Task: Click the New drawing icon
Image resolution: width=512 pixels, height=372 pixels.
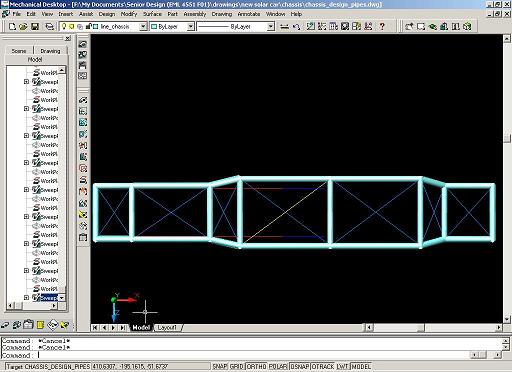Action: coord(12,27)
